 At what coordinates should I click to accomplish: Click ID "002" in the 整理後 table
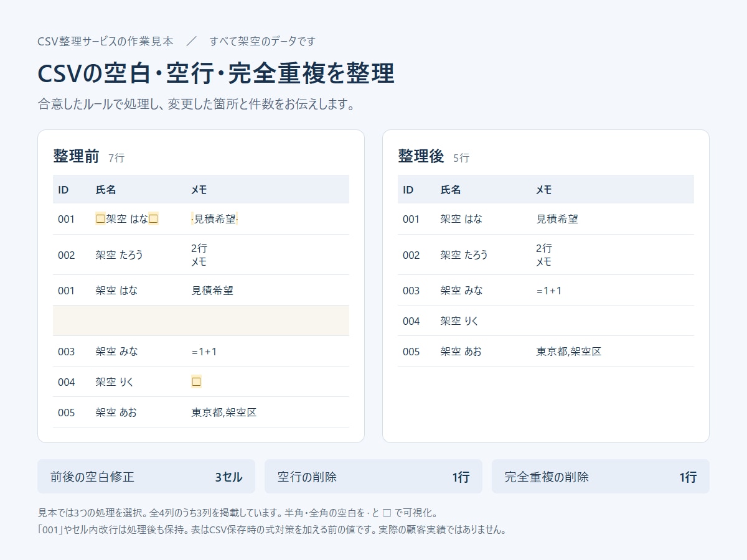click(411, 255)
